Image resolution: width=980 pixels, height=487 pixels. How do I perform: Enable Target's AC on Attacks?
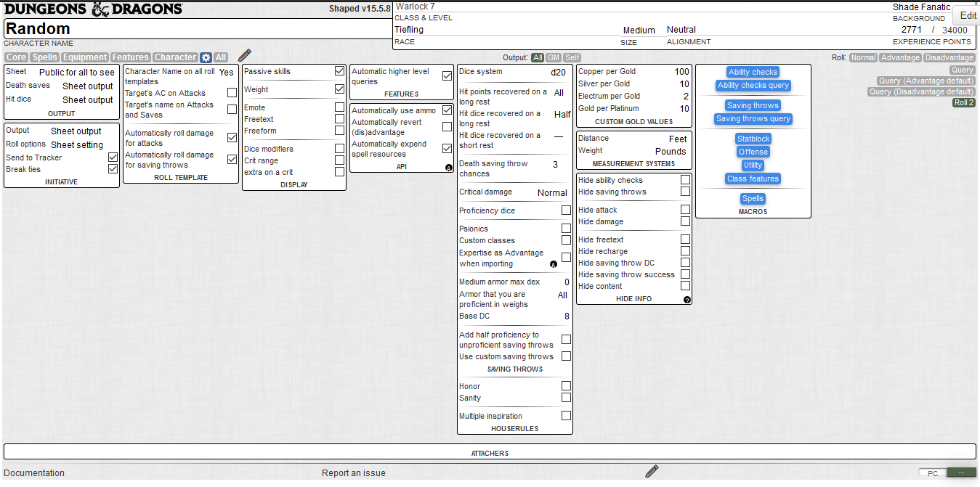[232, 93]
